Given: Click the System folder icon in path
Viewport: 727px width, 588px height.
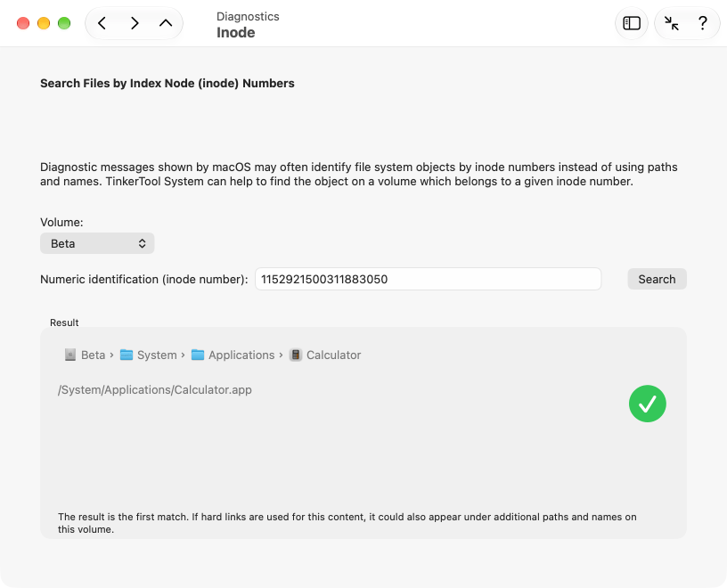Looking at the screenshot, I should 127,355.
